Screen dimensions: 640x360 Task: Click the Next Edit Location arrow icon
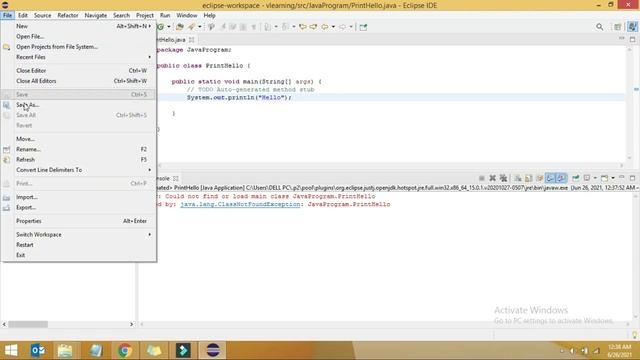tap(313, 27)
